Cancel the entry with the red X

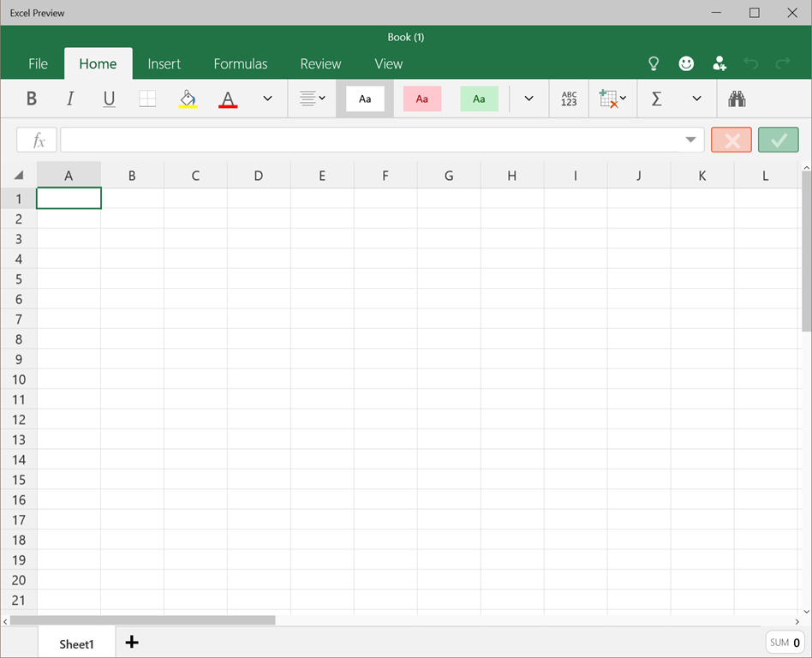tap(731, 140)
